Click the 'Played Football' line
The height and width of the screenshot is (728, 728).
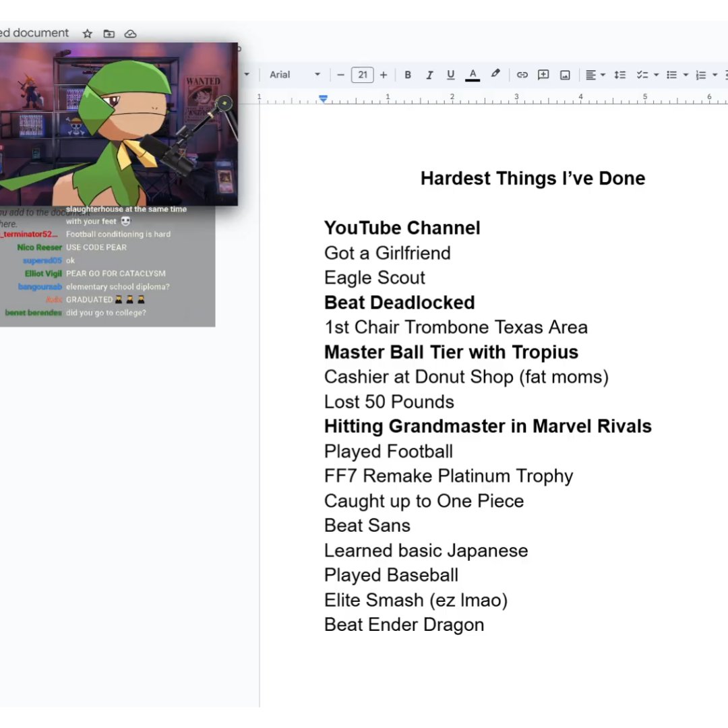tap(388, 451)
